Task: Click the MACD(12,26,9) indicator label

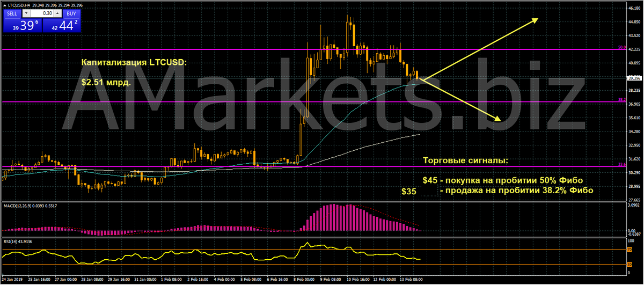Action: coord(18,206)
